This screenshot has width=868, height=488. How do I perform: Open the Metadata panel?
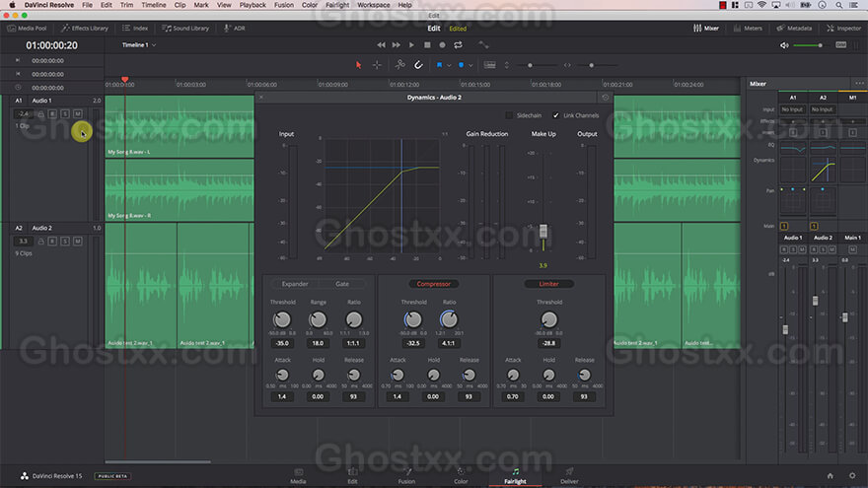pos(794,29)
